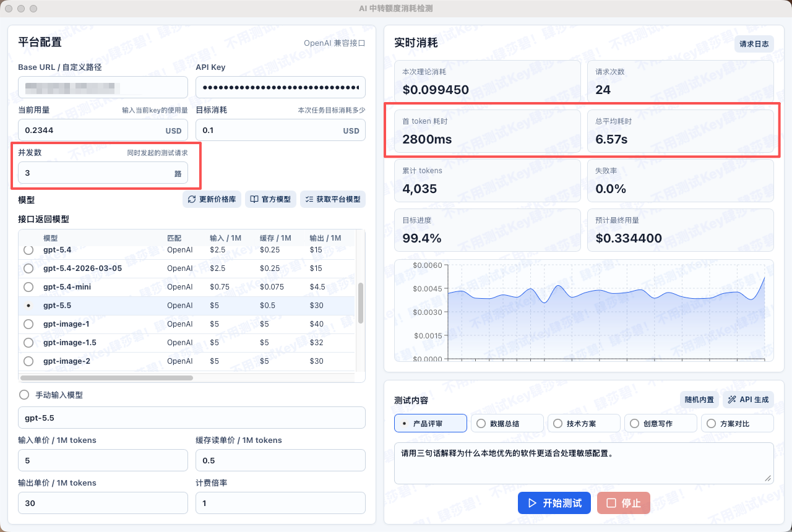The image size is (792, 532).
Task: Edit the 输入单价 price field
Action: 103,460
